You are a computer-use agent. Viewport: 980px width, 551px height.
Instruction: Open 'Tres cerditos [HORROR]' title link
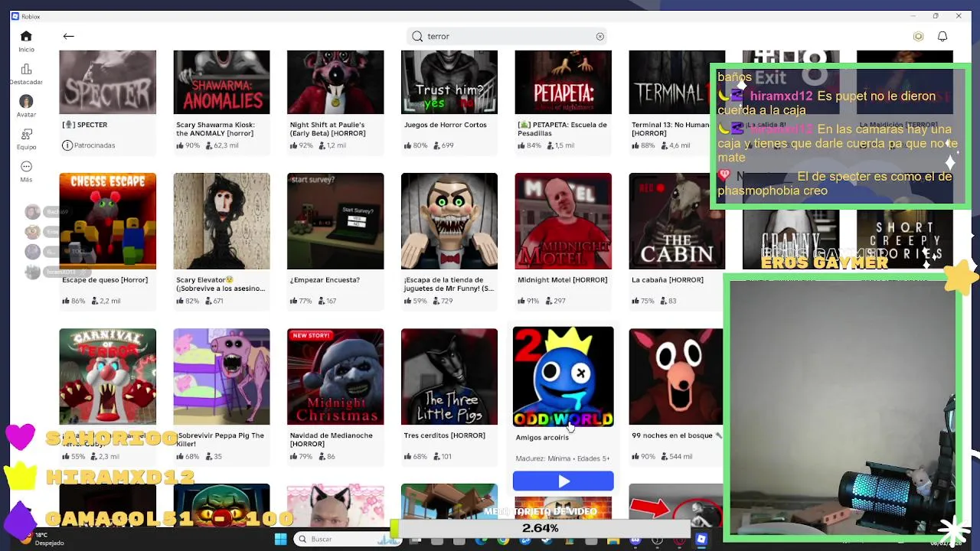(x=444, y=435)
